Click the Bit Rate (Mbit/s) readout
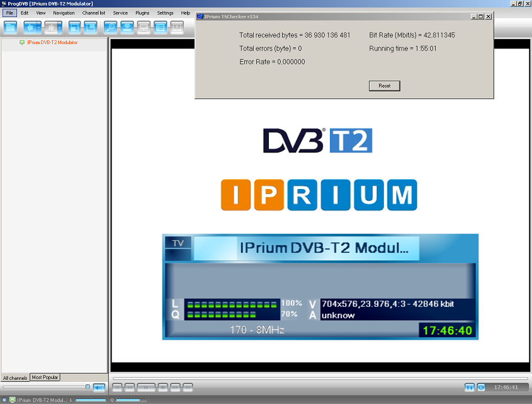This screenshot has height=404, width=532. pyautogui.click(x=412, y=35)
